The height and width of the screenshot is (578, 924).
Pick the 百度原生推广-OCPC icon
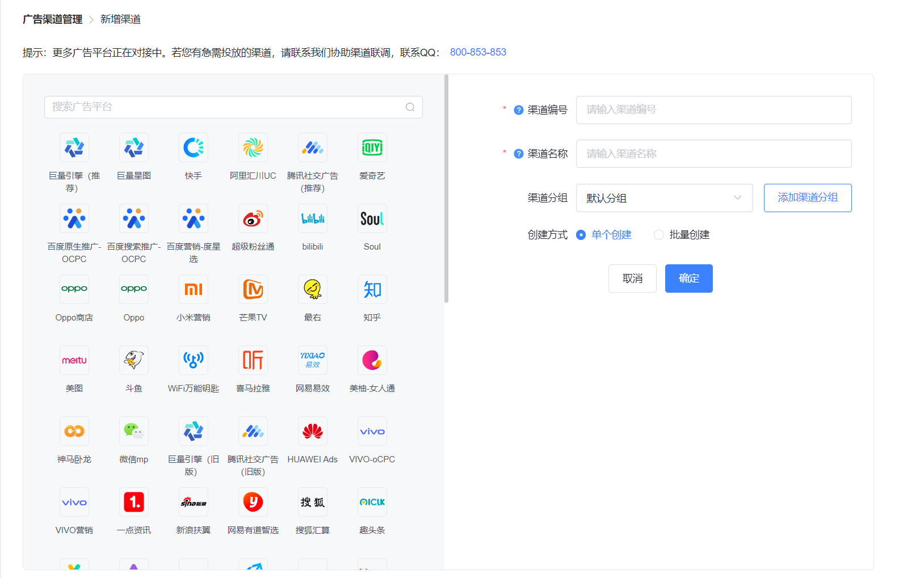74,218
